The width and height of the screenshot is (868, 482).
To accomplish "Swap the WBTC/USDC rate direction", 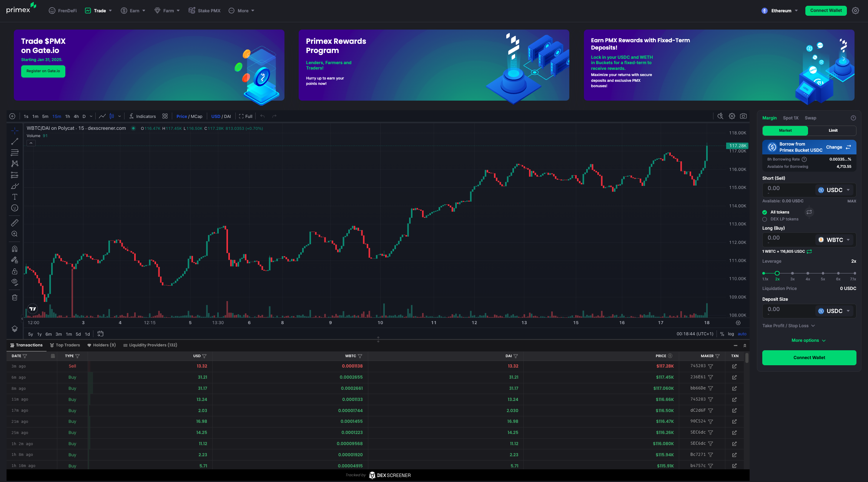I will [x=809, y=252].
